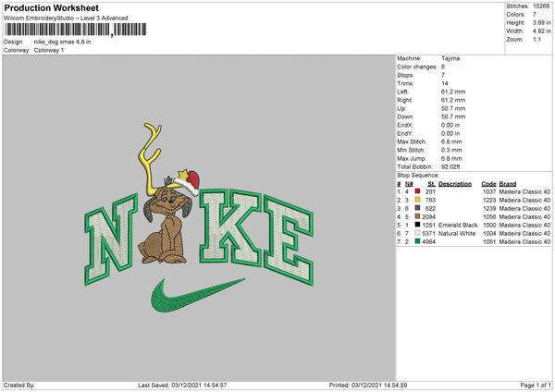This screenshot has height=392, width=555.
Task: Click the Stitches value 15268
Action: (x=541, y=6)
